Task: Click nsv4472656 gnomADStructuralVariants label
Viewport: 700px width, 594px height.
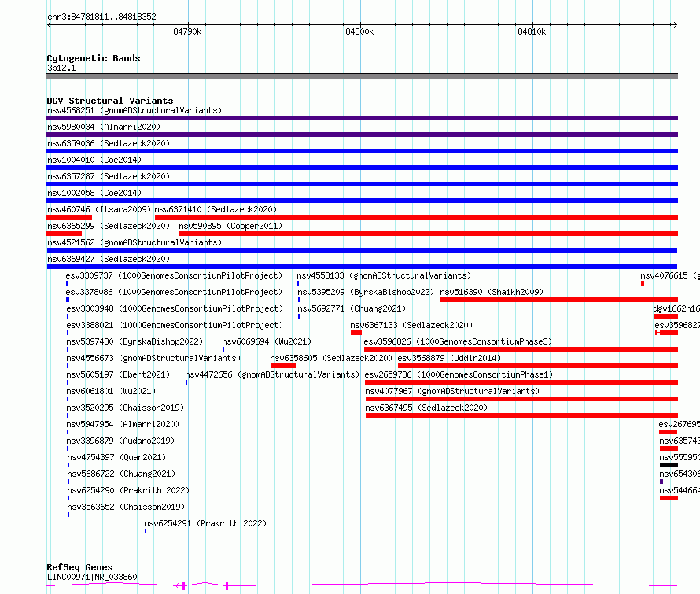Action: tap(272, 374)
